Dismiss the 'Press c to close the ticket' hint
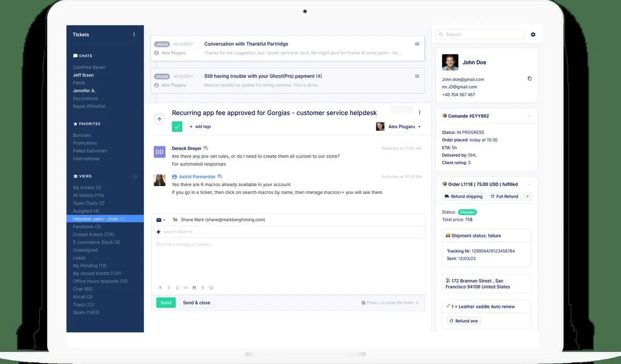 tap(418, 302)
